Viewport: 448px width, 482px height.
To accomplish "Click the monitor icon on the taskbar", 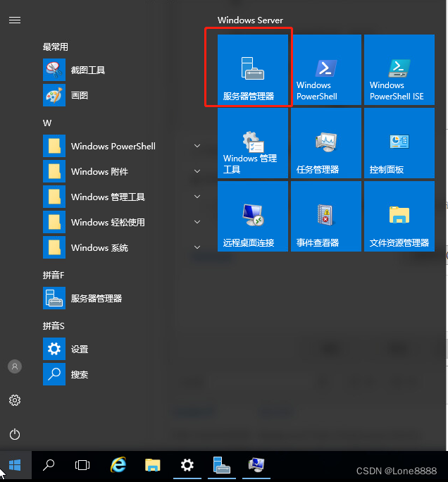I will [x=256, y=465].
